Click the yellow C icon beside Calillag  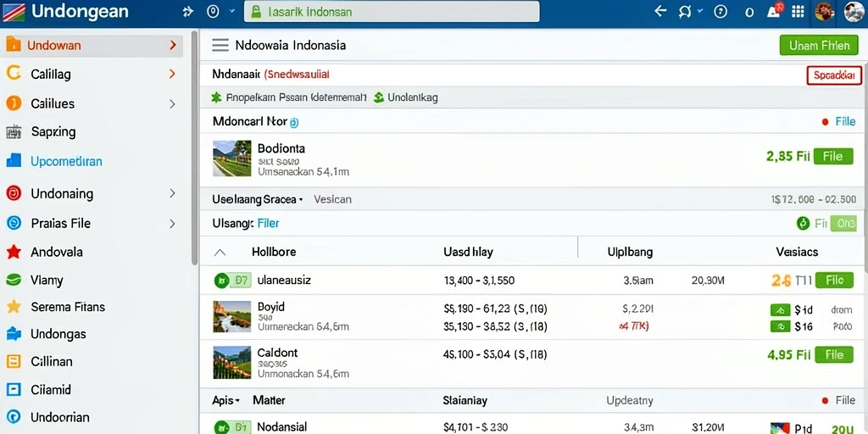click(14, 73)
